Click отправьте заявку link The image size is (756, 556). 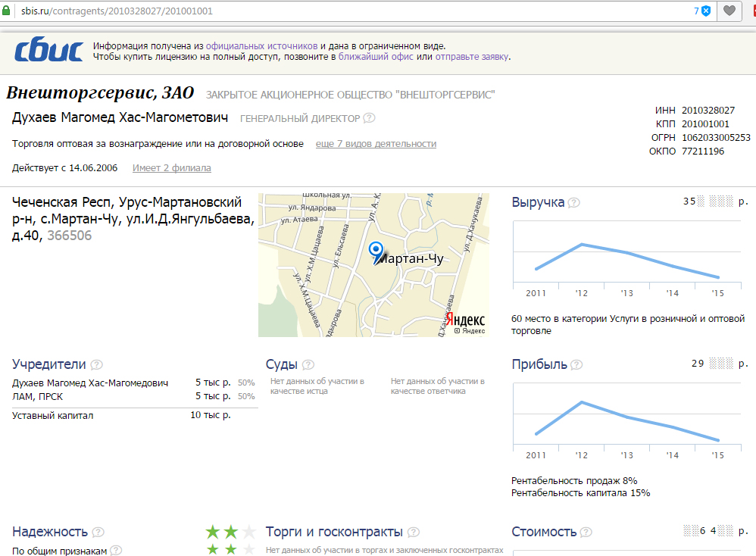(471, 57)
